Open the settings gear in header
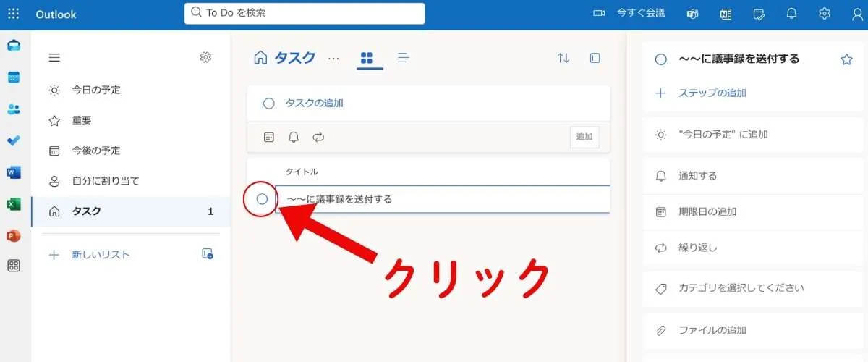This screenshot has width=868, height=362. coord(825,14)
